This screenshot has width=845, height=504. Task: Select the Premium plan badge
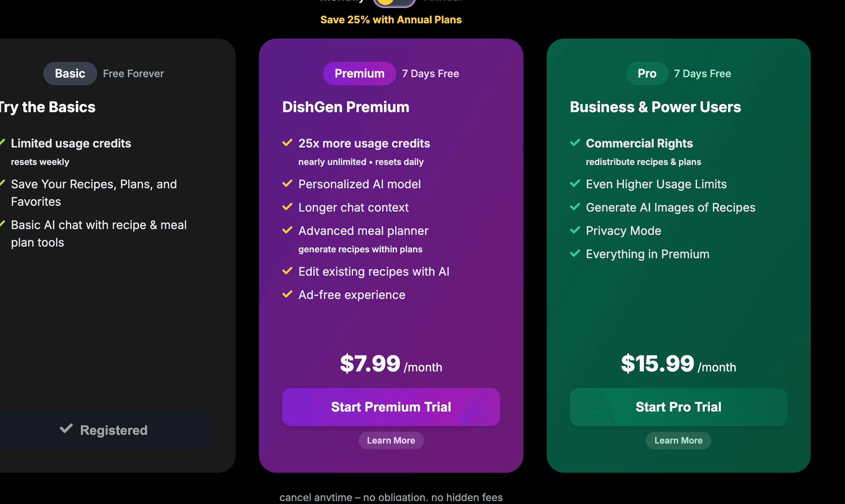coord(359,74)
